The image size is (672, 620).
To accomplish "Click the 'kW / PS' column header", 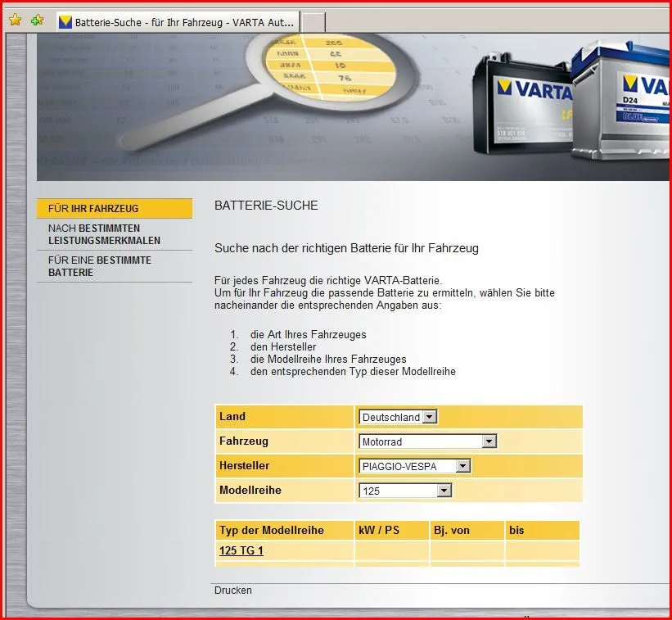I will (x=379, y=530).
